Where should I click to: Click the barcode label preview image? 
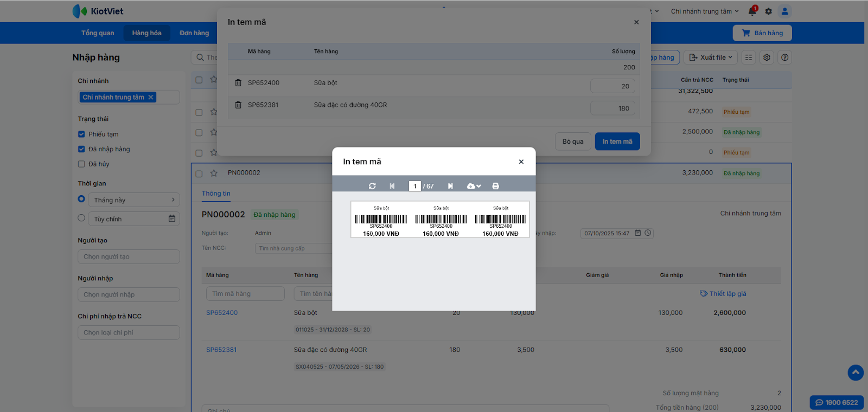tap(440, 220)
